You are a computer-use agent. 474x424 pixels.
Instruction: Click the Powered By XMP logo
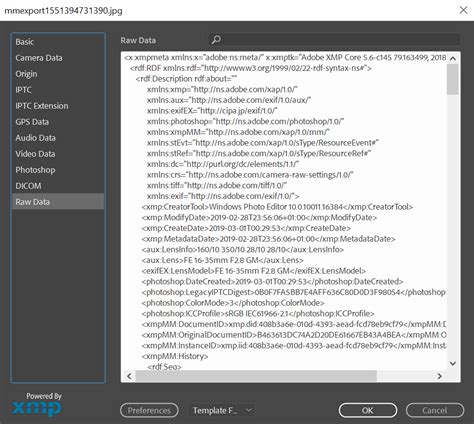pyautogui.click(x=37, y=404)
